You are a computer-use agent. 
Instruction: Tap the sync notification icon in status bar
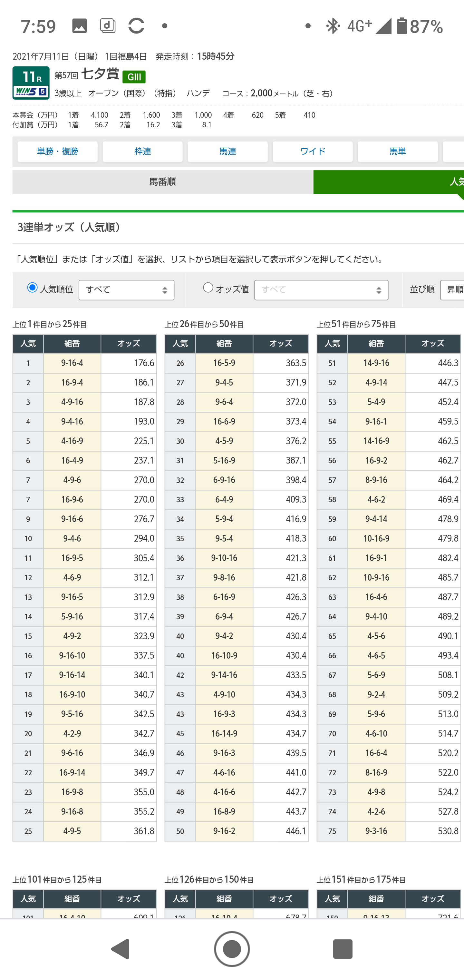(136, 26)
